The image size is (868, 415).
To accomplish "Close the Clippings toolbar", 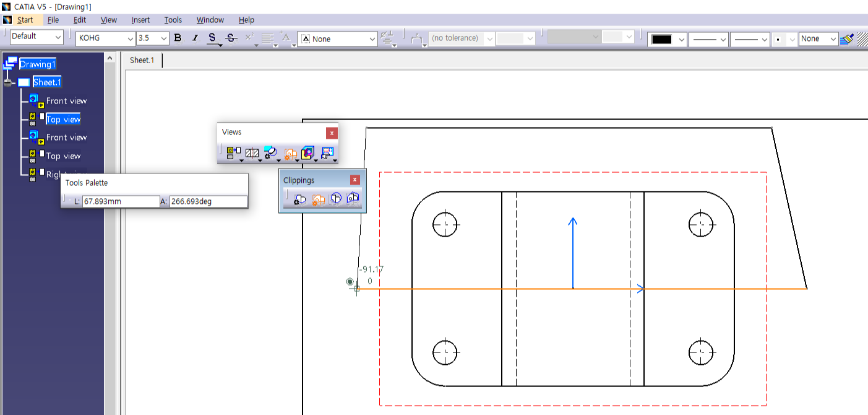I will coord(355,180).
